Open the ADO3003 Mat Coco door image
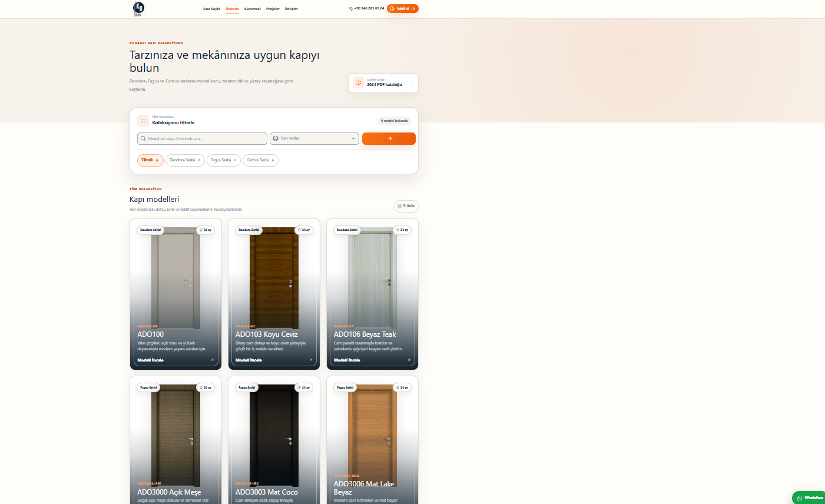The height and width of the screenshot is (504, 825). (274, 436)
